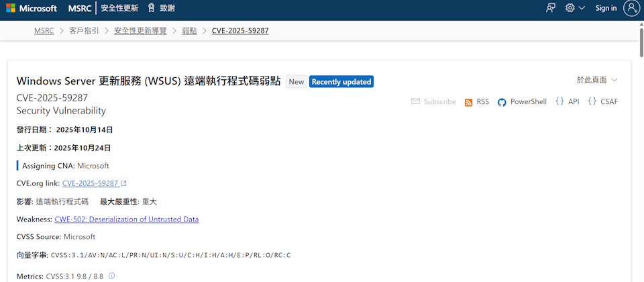The image size is (644, 282).
Task: Click Sign in
Action: tap(606, 8)
